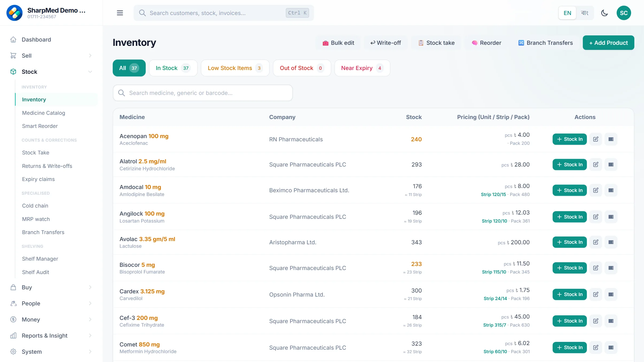Click barcode icon for Avolac
This screenshot has width=644, height=362.
coord(611,242)
